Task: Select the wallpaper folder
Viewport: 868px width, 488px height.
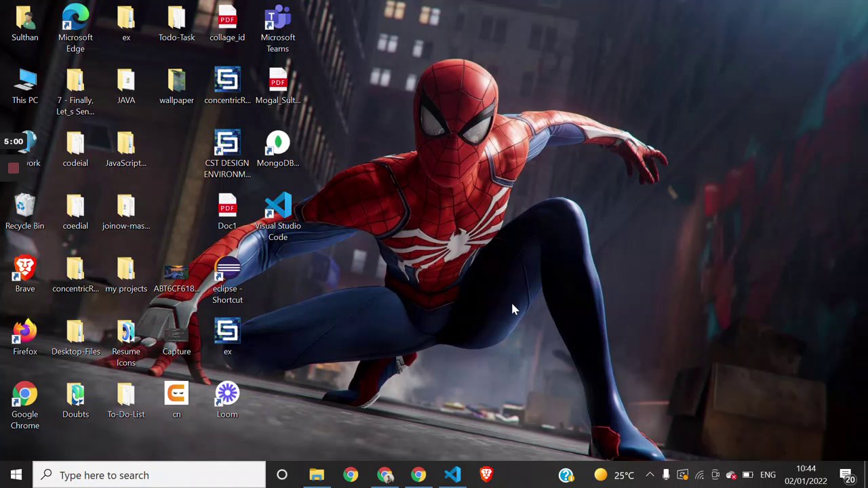Action: (x=176, y=87)
